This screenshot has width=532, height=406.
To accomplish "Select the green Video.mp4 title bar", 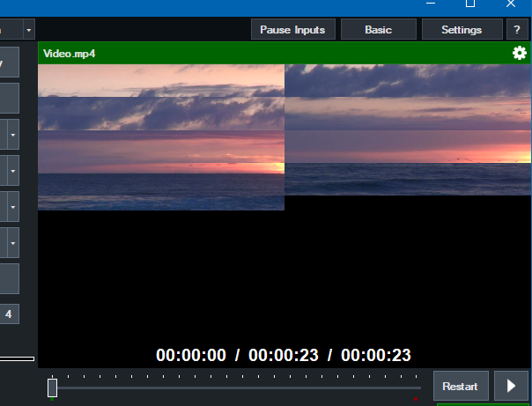I will (264, 53).
